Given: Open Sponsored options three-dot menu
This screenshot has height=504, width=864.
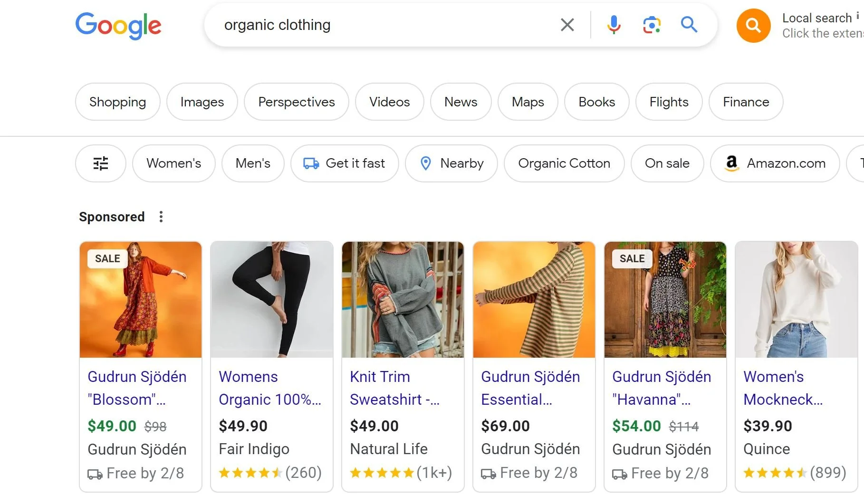Looking at the screenshot, I should pos(161,217).
